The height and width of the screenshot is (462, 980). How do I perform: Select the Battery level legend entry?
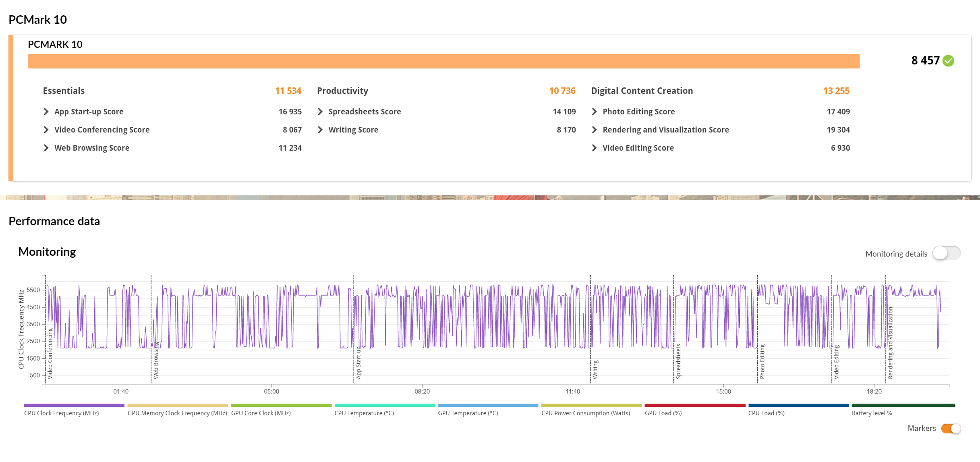(x=872, y=413)
